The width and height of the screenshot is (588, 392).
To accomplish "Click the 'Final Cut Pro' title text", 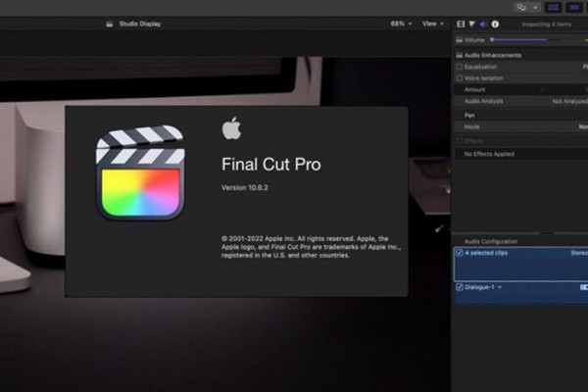I will [271, 165].
